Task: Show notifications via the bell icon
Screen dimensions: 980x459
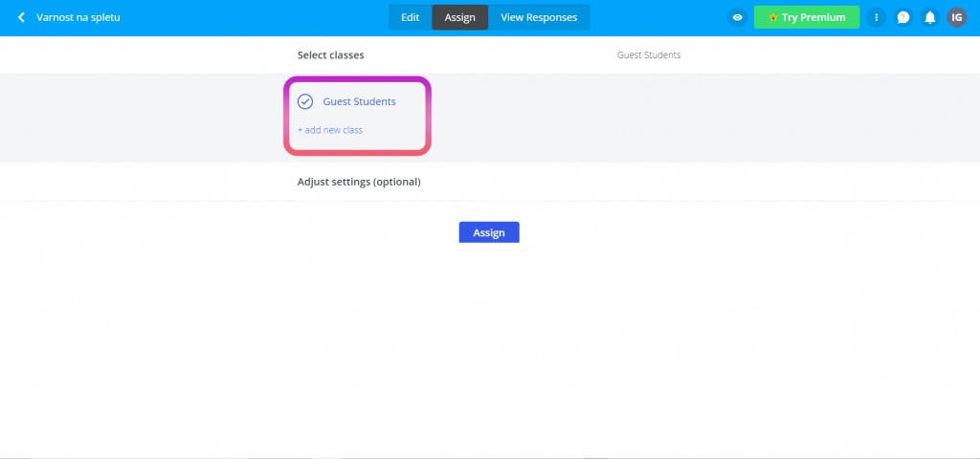Action: click(930, 17)
